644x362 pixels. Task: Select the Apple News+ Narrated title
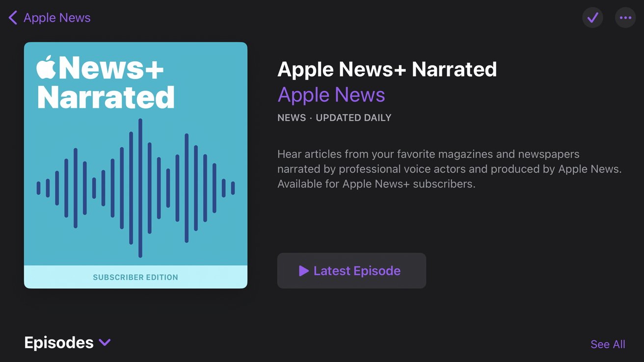(387, 69)
